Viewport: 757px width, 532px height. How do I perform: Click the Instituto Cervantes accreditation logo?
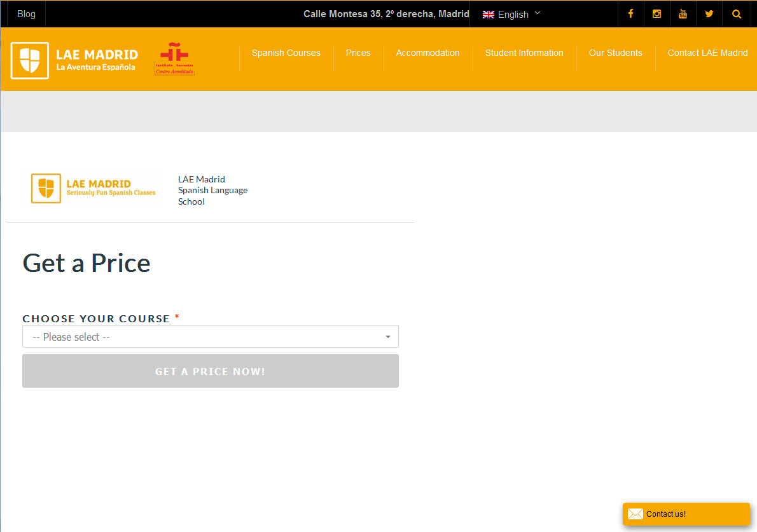(174, 59)
